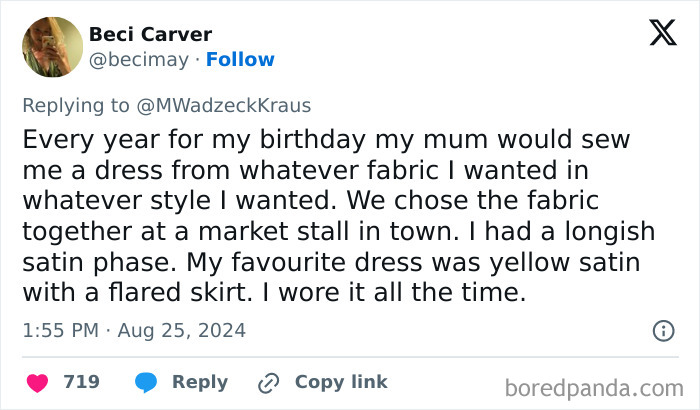Screen dimensions: 700x410
Task: Click the X logo icon
Action: tap(662, 34)
